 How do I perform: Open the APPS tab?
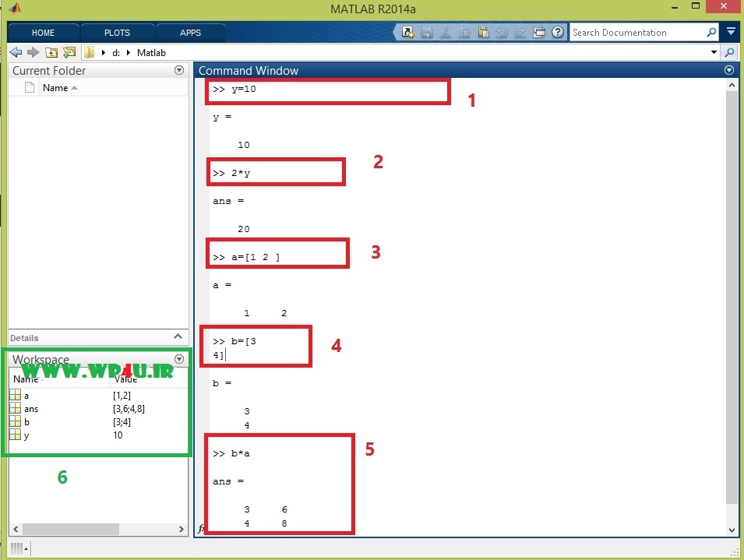tap(190, 33)
